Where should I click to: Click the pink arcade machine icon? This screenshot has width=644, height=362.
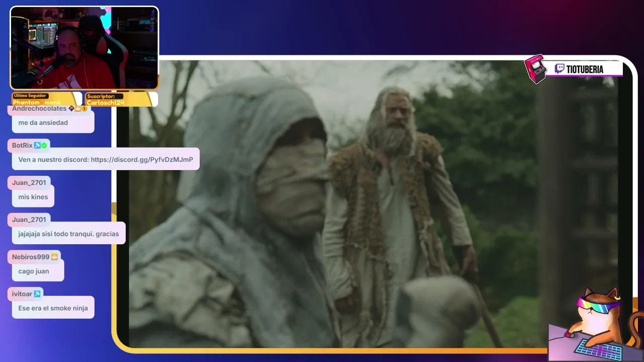click(x=535, y=69)
